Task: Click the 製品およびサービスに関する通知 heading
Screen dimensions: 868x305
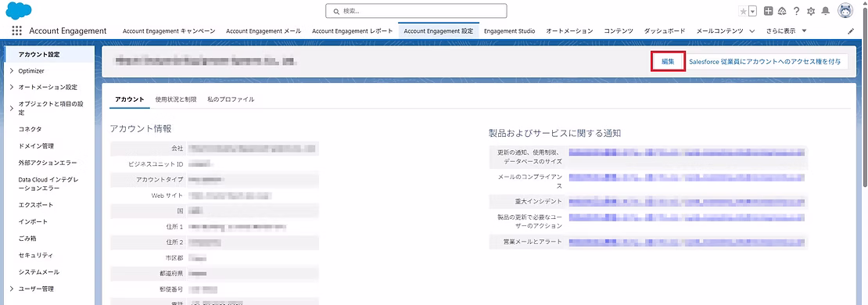Action: tap(554, 133)
